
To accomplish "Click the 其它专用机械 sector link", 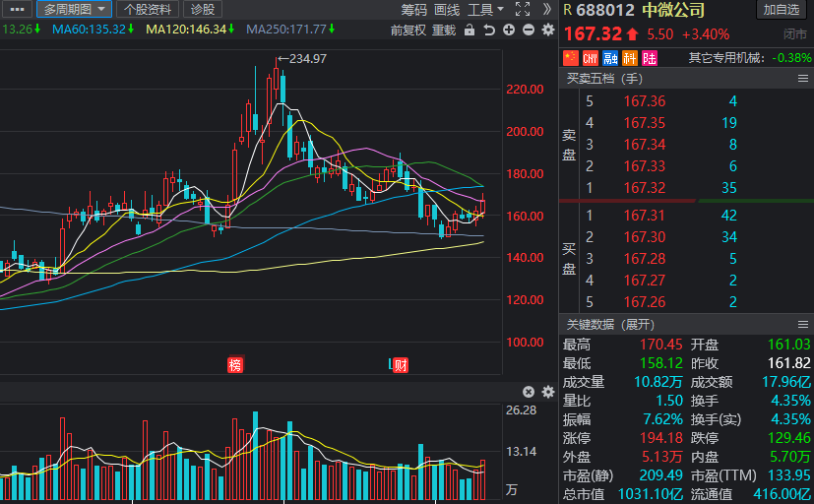I will click(727, 57).
